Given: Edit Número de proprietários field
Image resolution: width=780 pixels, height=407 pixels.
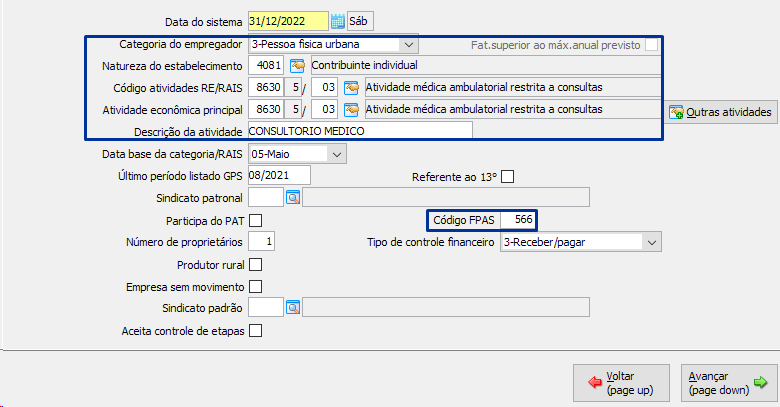Looking at the screenshot, I should [x=261, y=242].
